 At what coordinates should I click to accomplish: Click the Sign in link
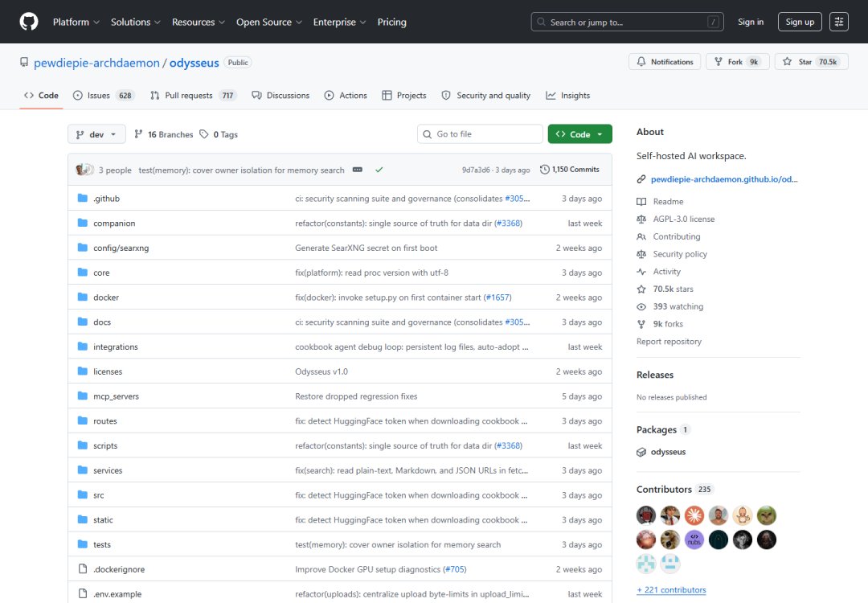tap(750, 22)
